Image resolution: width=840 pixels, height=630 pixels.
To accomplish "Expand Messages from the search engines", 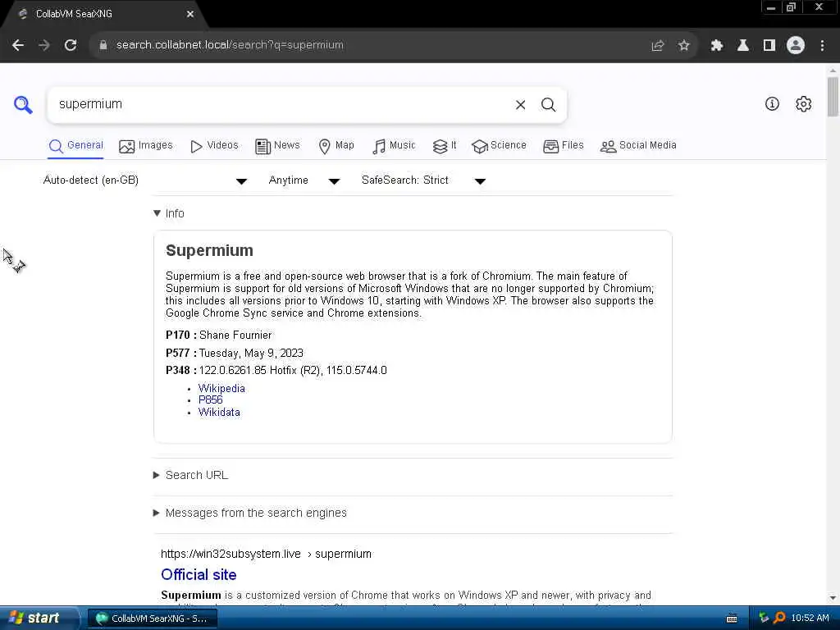I will [250, 513].
